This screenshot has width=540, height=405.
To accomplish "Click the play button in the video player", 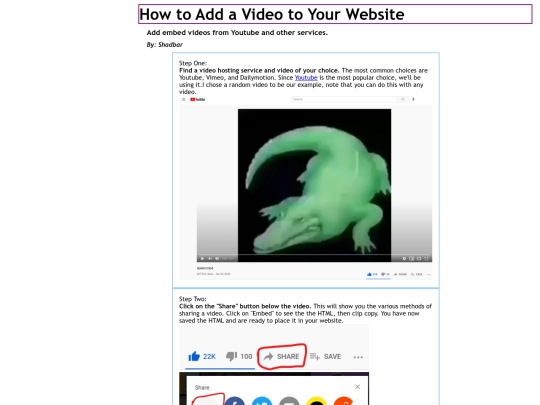I will 202,258.
